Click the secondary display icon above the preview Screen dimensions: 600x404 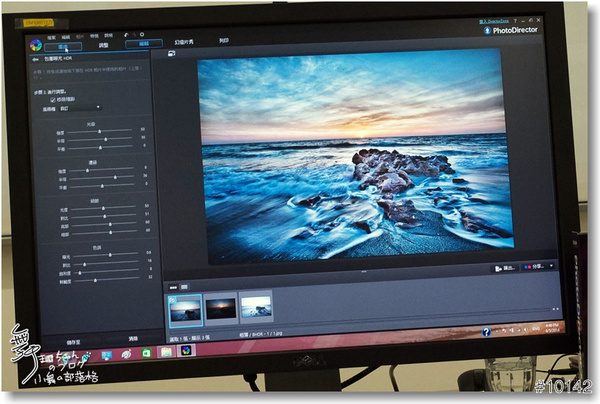pos(171,54)
